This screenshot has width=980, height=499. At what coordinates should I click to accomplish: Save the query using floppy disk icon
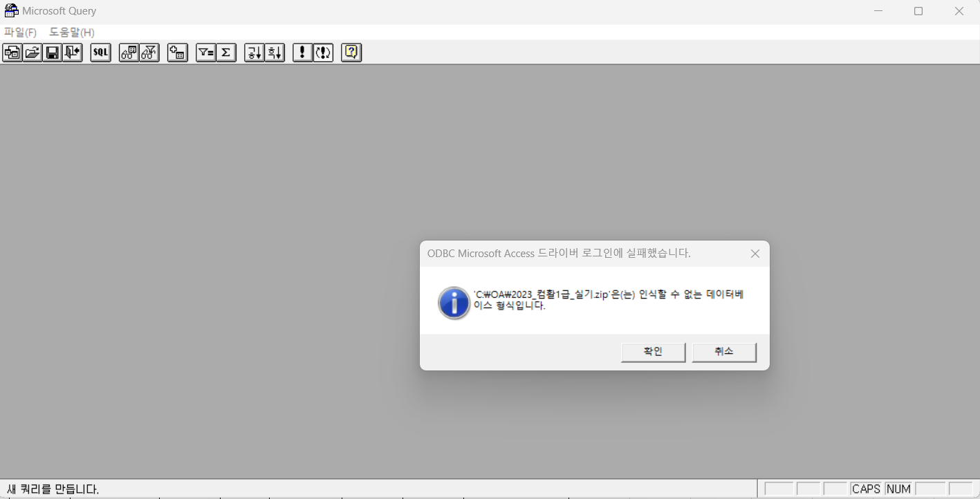pos(53,53)
